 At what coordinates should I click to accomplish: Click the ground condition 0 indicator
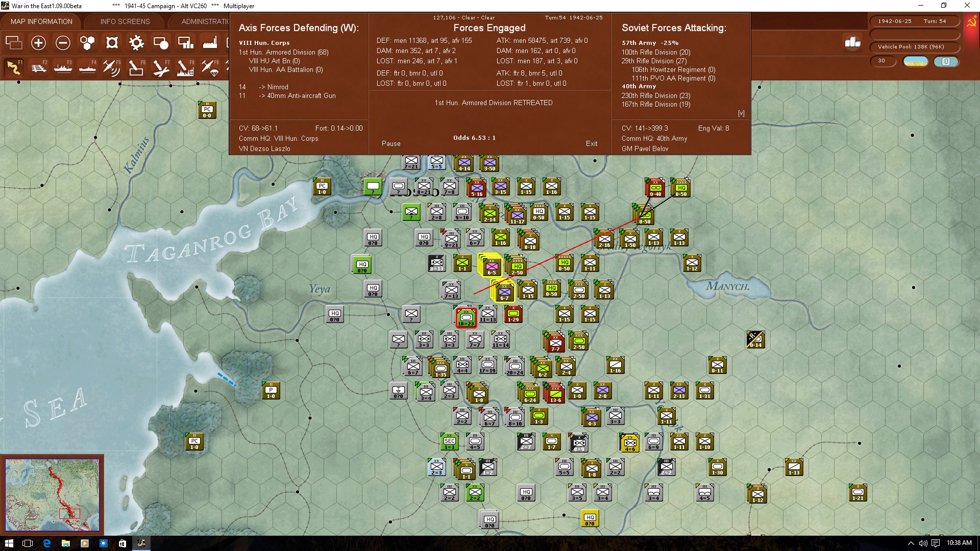[x=946, y=61]
